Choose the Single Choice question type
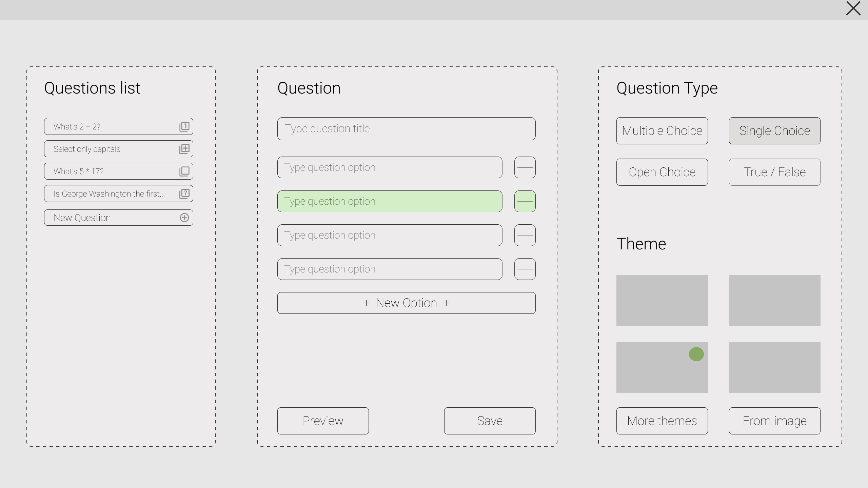This screenshot has width=868, height=488. point(774,131)
